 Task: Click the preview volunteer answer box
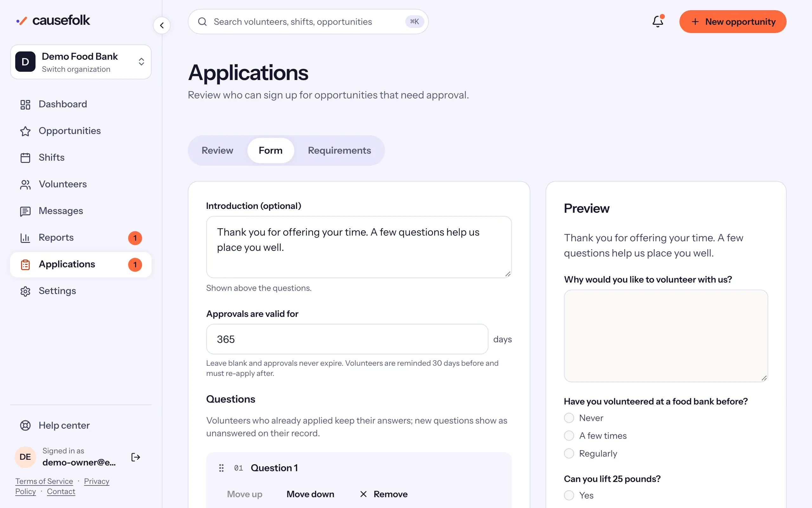[666, 336]
